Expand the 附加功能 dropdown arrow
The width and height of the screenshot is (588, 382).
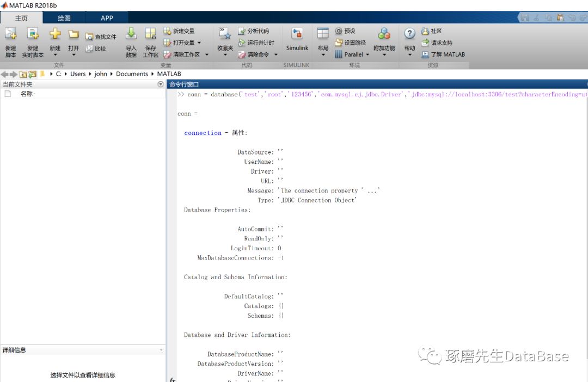(384, 55)
